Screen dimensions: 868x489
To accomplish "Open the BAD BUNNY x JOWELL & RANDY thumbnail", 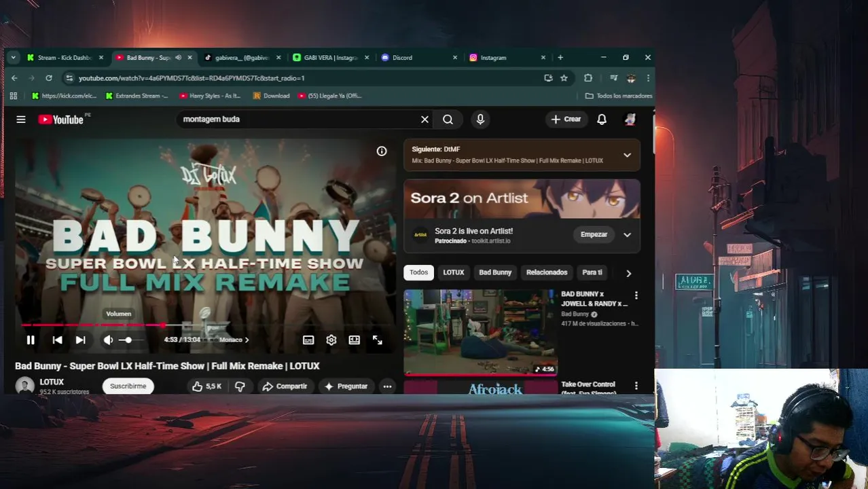I will point(481,332).
